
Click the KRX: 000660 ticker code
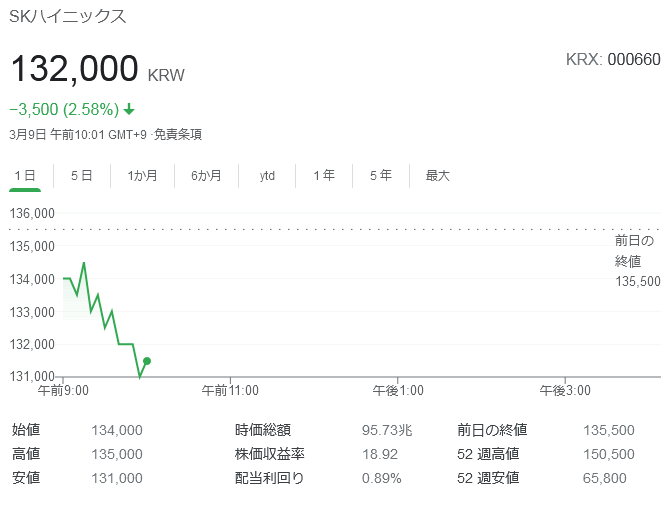tap(613, 59)
